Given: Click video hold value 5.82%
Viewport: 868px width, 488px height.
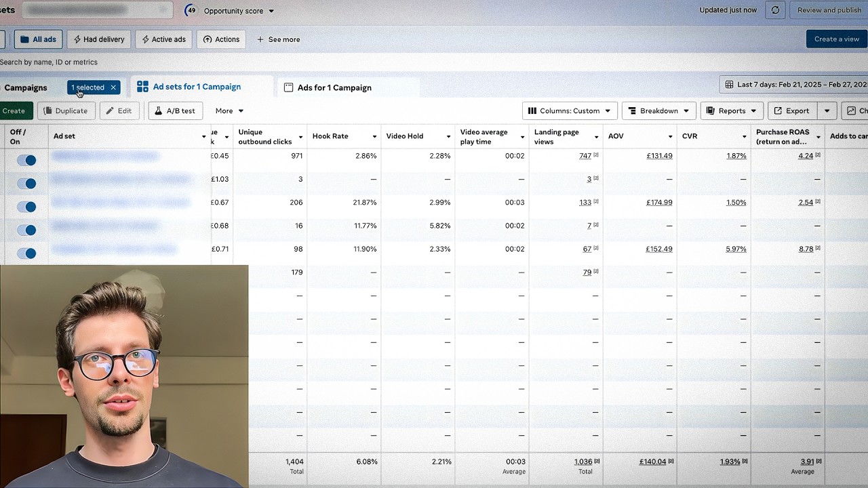Looking at the screenshot, I should pyautogui.click(x=440, y=226).
